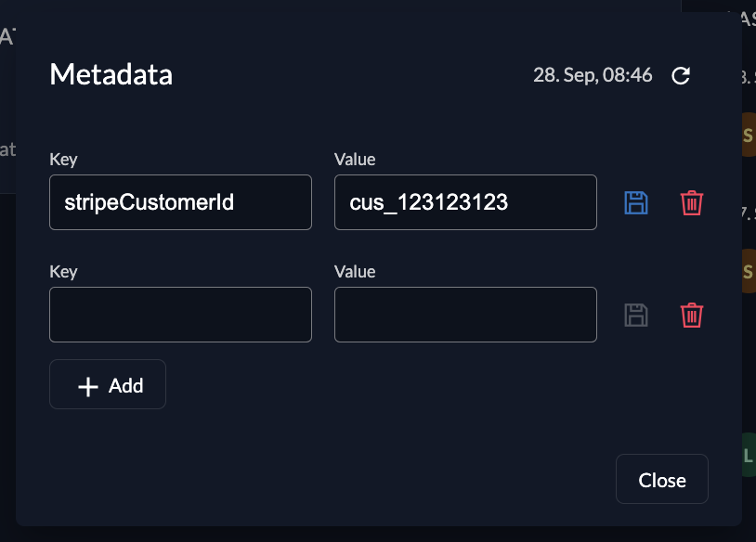Click the 28. Sep, 08:46 timestamp
The image size is (756, 542).
[593, 75]
